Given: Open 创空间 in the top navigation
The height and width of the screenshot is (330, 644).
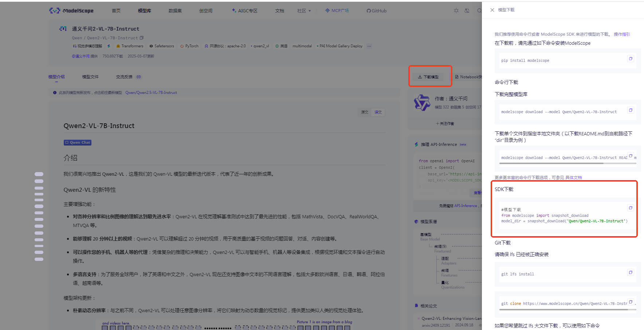Looking at the screenshot, I should coord(206,11).
